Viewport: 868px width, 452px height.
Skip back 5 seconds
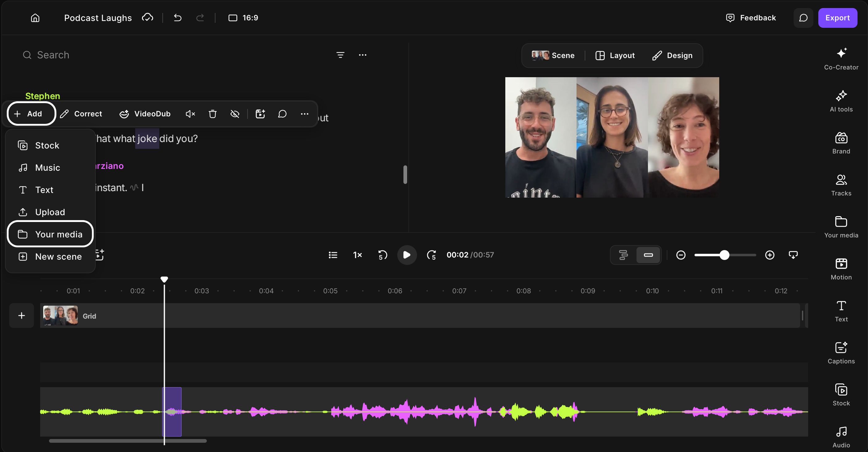(382, 255)
